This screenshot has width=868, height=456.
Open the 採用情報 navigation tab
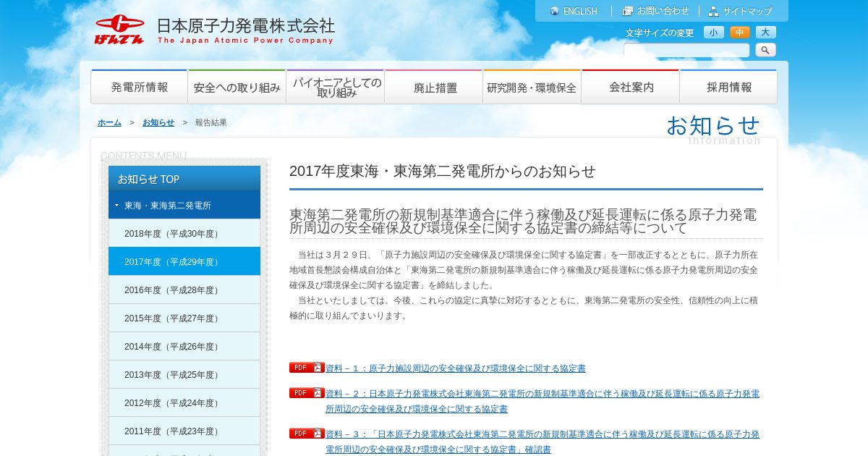pyautogui.click(x=728, y=87)
